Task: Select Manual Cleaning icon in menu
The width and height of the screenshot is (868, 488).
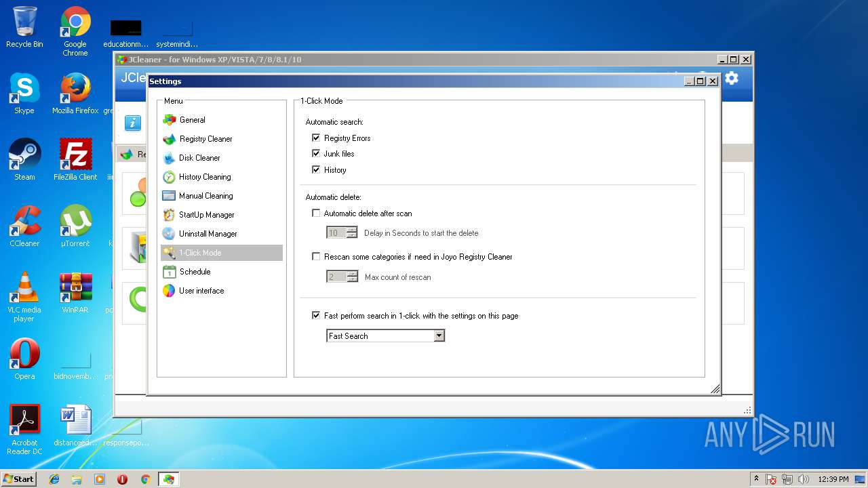Action: click(169, 196)
